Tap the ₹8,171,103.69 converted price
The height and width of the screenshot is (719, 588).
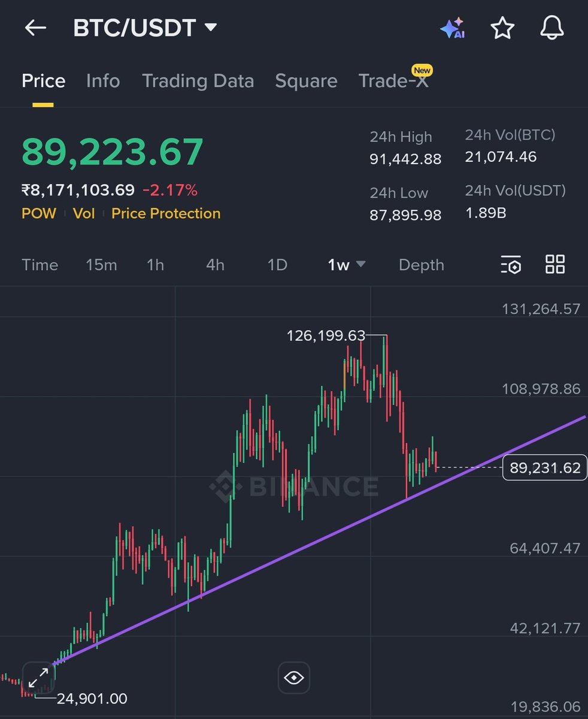point(78,191)
